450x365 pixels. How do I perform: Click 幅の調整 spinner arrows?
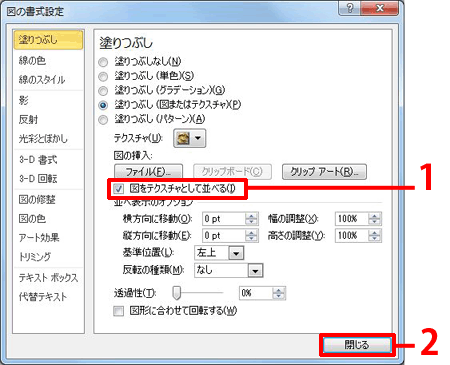tap(375, 219)
